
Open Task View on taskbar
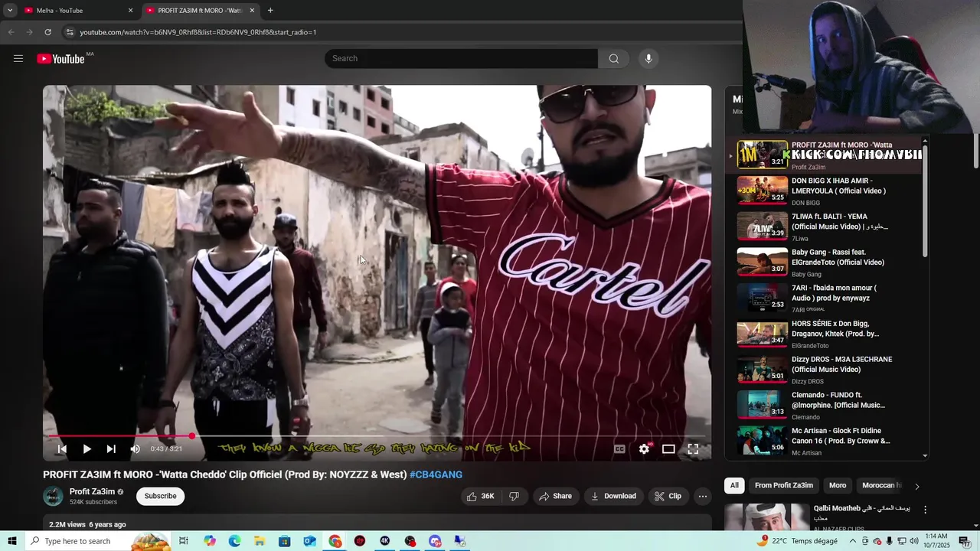pos(184,541)
